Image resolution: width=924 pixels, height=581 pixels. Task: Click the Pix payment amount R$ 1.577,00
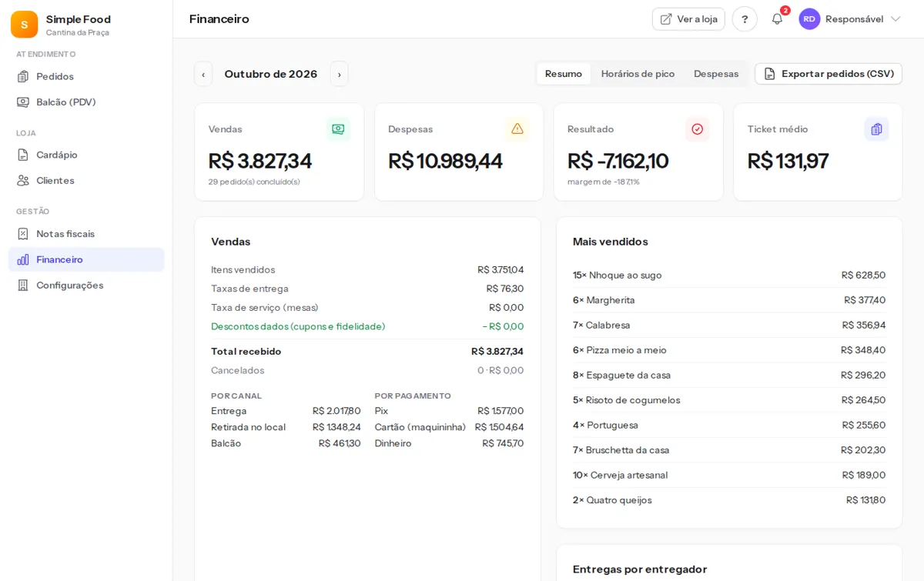[x=500, y=411]
